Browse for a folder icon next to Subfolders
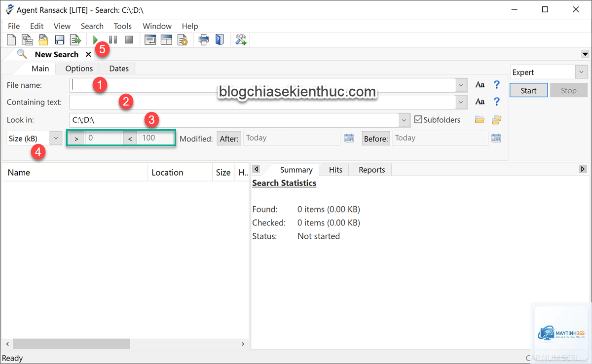Screen dimensions: 592x364 pos(480,119)
